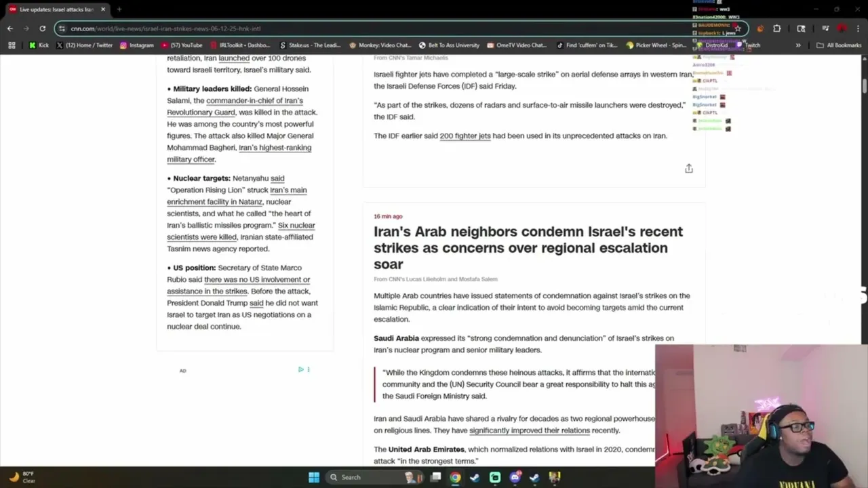Open the '200 fighter jets' link
Screen dimensions: 868x488
coord(465,136)
